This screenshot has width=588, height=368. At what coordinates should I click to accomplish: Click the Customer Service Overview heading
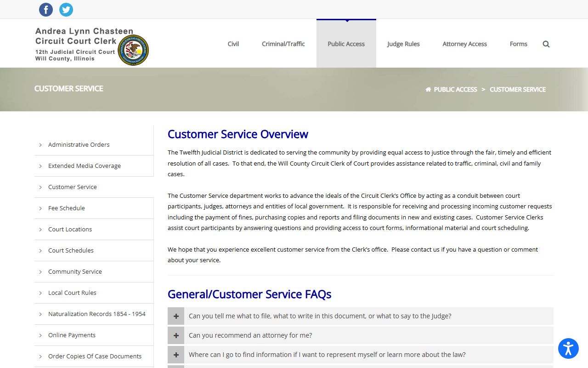point(238,134)
